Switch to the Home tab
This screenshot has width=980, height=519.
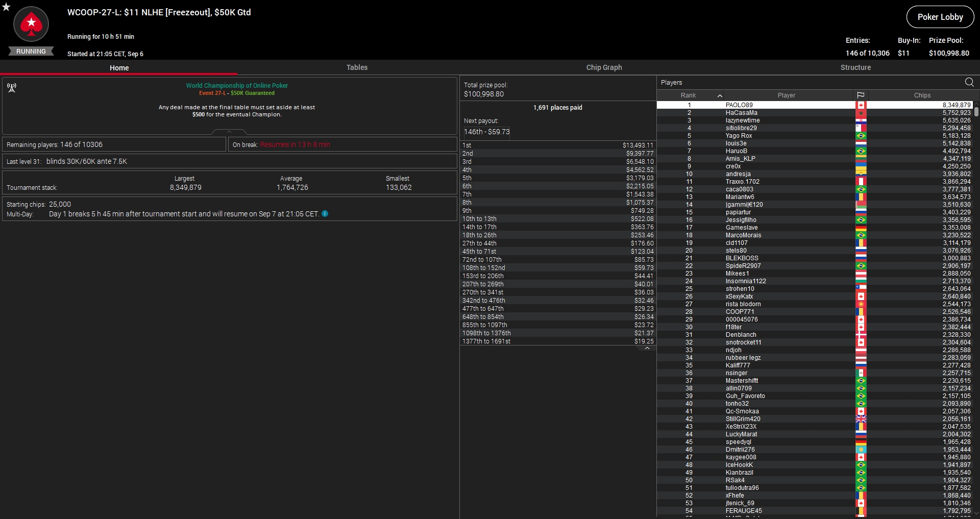pos(119,67)
